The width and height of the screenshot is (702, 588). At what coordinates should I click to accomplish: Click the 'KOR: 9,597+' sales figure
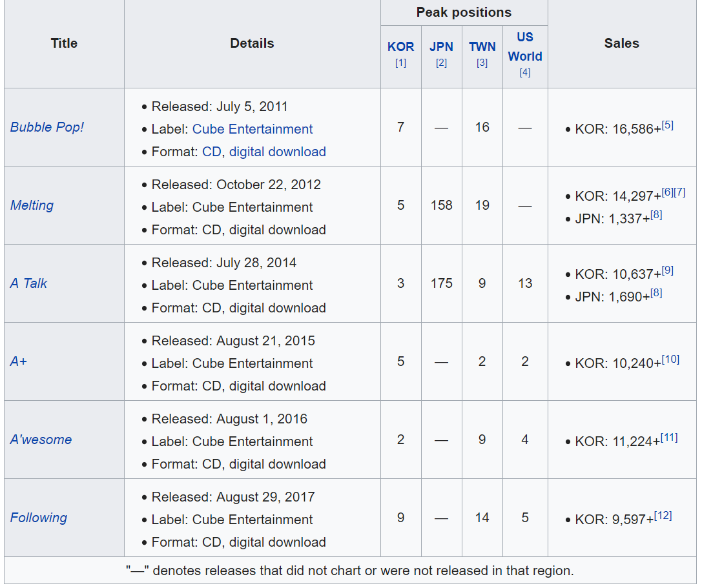coord(614,520)
